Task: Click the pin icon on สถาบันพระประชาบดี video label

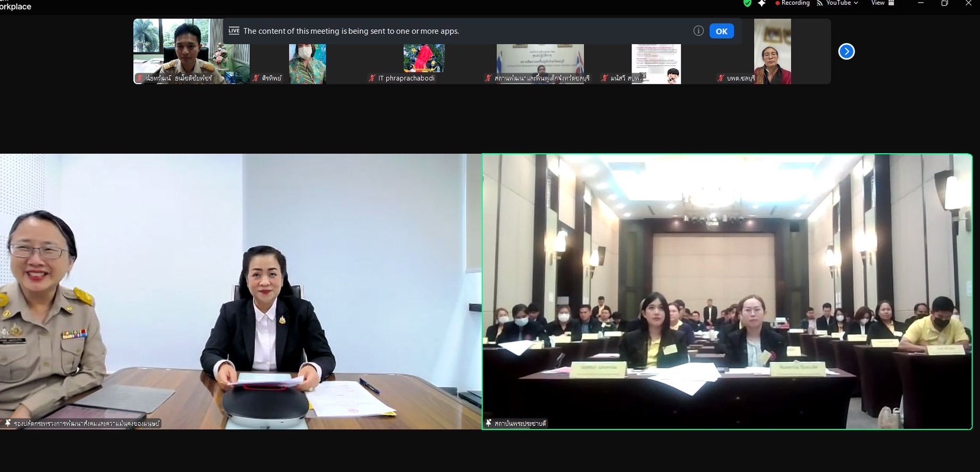Action: 488,423
